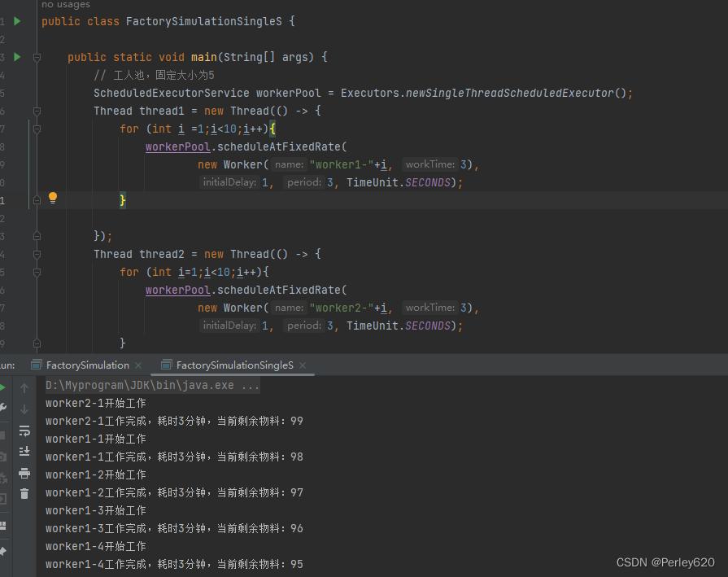Screen dimensions: 728x577
Task: Click the "worker2-" string literal
Action: click(x=342, y=308)
